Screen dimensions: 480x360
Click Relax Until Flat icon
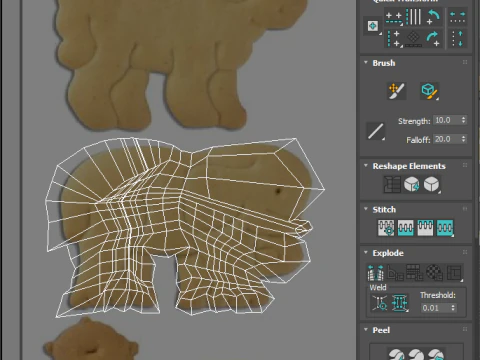coord(412,184)
